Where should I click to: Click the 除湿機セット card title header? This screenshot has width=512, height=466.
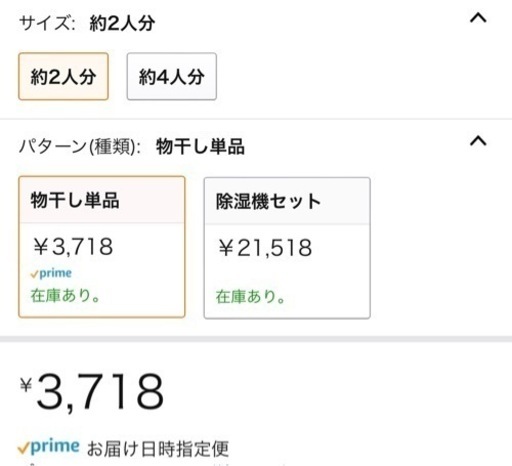coord(287,201)
